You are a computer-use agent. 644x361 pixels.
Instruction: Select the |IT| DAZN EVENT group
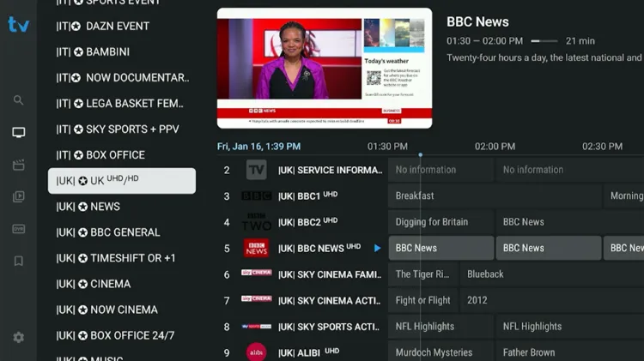(x=122, y=27)
